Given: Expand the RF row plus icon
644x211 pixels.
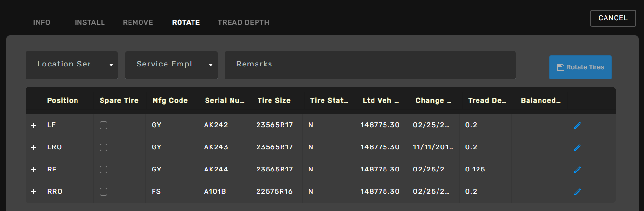Looking at the screenshot, I should click(33, 170).
